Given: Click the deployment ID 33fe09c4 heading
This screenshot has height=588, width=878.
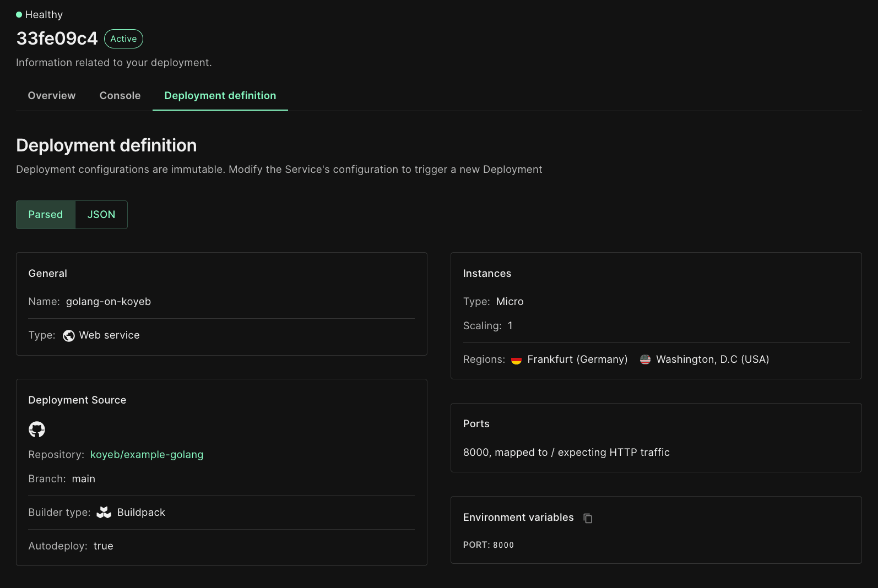Looking at the screenshot, I should 57,39.
